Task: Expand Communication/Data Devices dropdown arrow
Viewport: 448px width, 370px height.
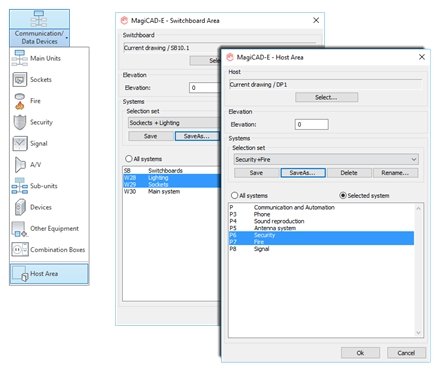Action: [67, 38]
